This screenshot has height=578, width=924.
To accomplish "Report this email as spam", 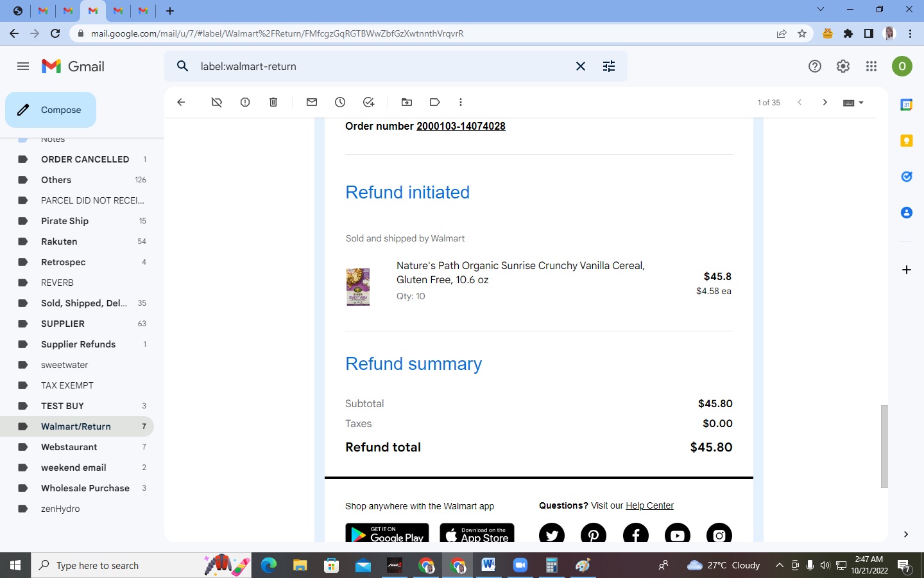I will (x=245, y=102).
